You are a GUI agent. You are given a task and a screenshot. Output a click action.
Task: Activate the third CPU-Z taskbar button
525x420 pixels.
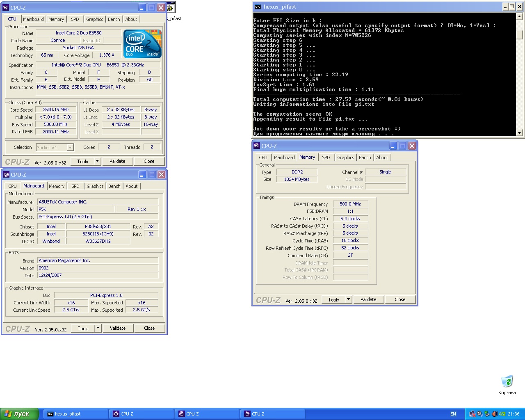click(x=273, y=414)
